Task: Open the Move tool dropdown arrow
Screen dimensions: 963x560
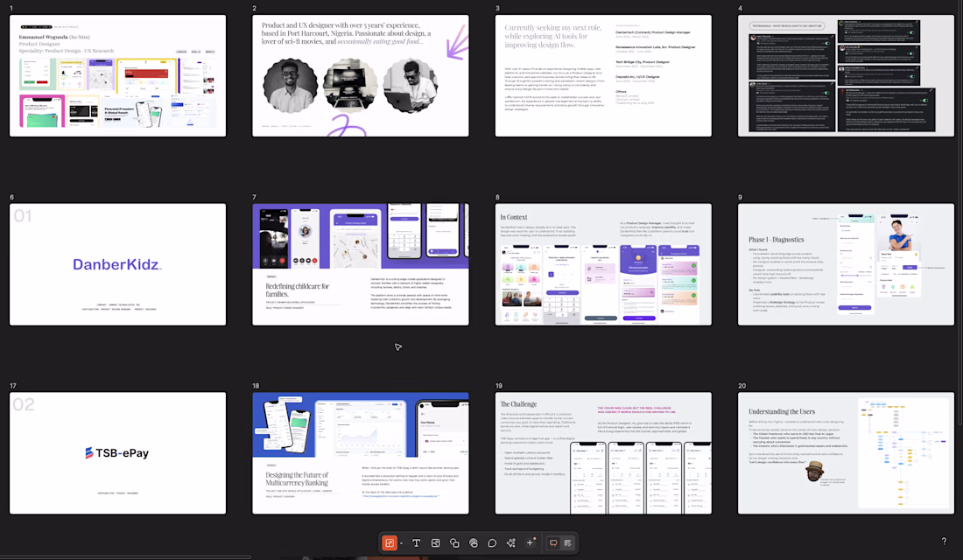Action: click(401, 544)
